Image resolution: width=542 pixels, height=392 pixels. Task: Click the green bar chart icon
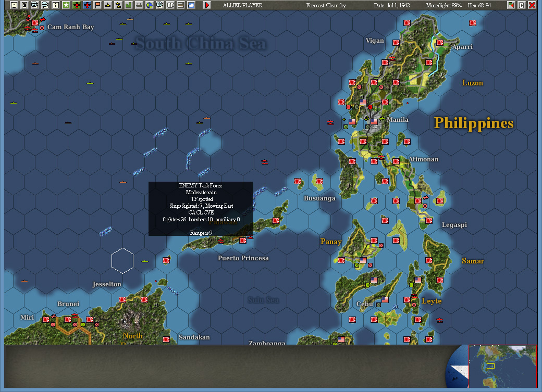click(x=129, y=5)
